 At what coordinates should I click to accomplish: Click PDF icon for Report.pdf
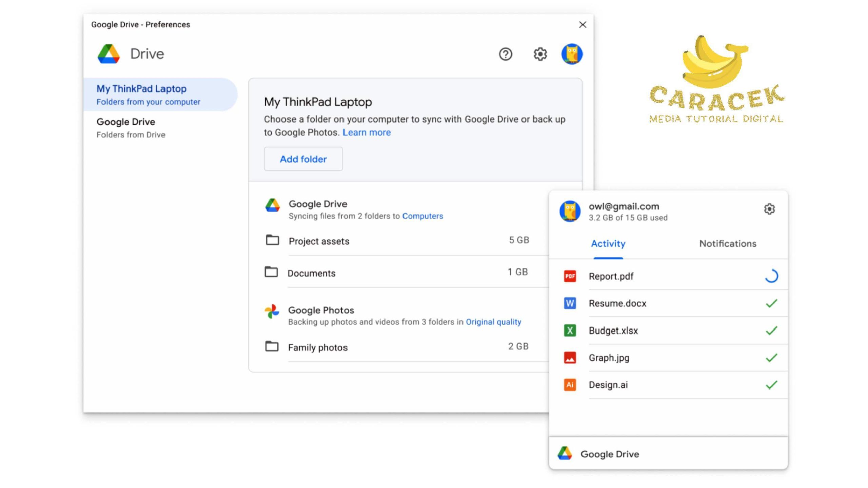click(x=570, y=276)
